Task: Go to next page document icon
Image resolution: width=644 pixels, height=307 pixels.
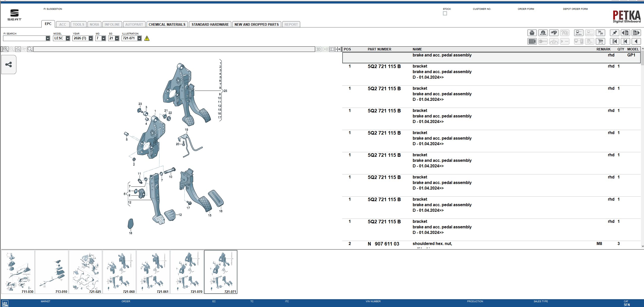Action: 636,33
